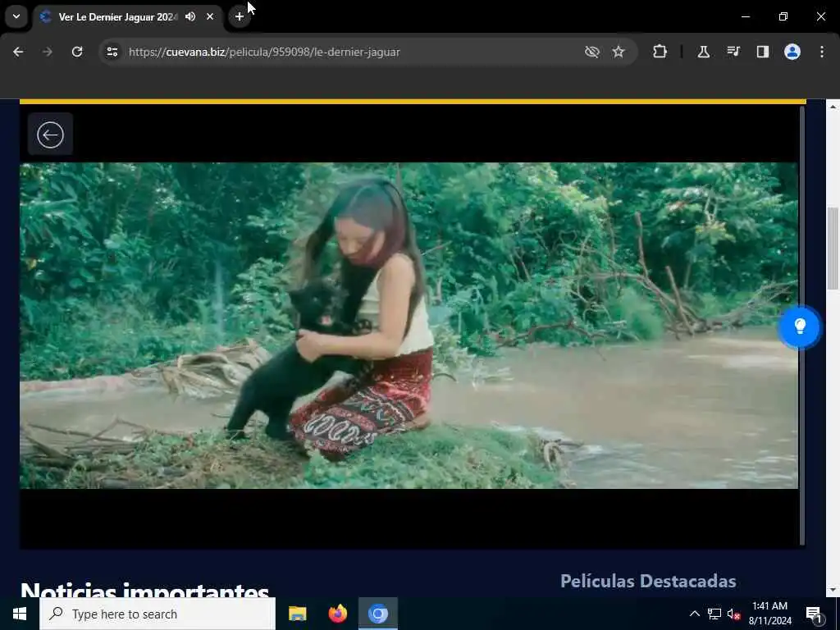Click the Noticias importantes heading

tap(144, 589)
